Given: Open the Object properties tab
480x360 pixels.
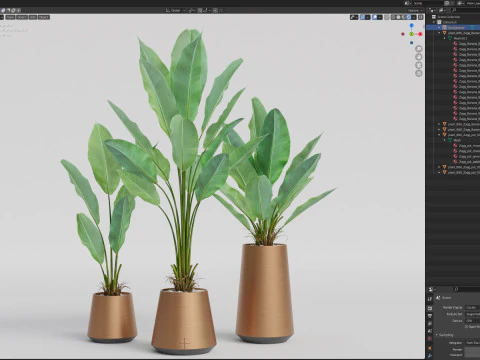Looking at the screenshot, I should point(430,348).
